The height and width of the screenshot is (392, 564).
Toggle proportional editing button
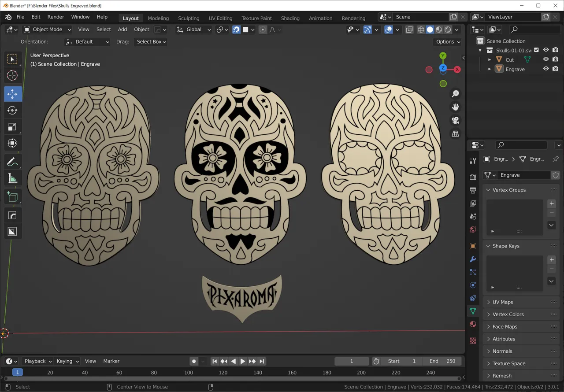click(263, 30)
